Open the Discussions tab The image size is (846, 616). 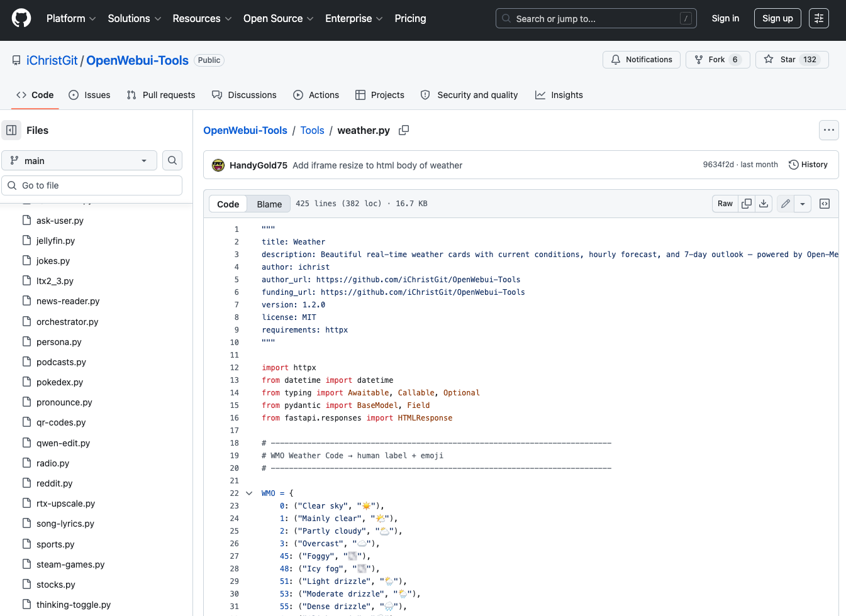pos(244,95)
